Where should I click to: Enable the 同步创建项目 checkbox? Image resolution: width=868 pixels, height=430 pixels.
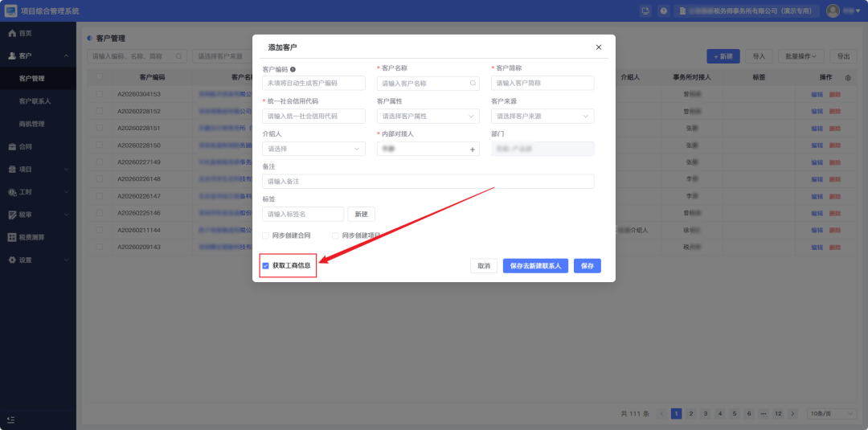point(335,235)
